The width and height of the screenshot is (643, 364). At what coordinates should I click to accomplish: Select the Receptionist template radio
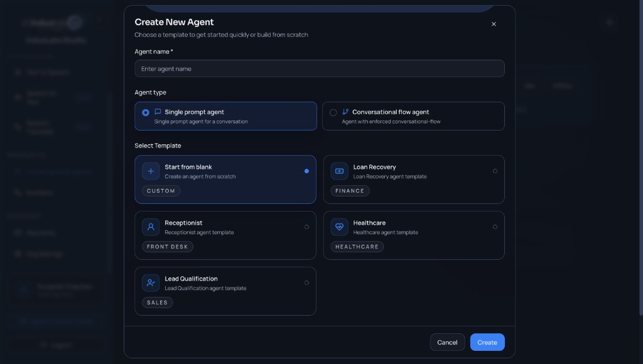[306, 227]
